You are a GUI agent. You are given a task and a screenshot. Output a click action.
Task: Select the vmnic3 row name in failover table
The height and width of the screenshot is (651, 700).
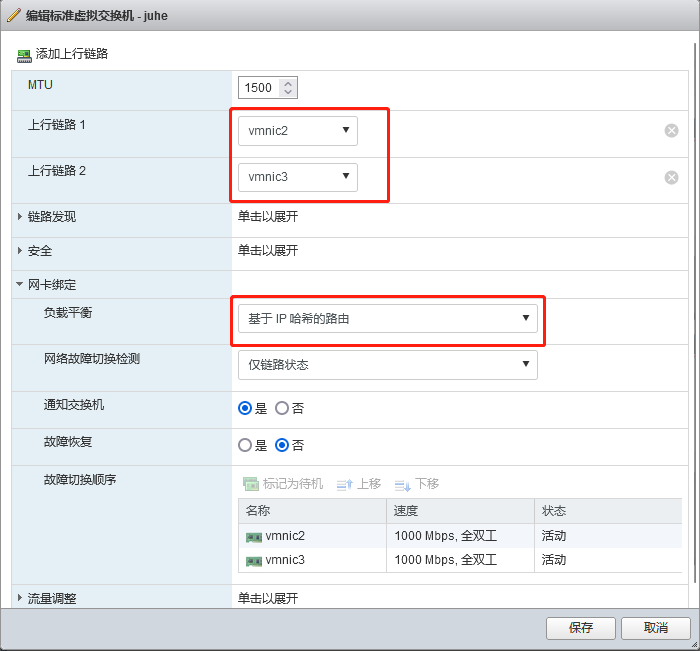click(x=285, y=560)
